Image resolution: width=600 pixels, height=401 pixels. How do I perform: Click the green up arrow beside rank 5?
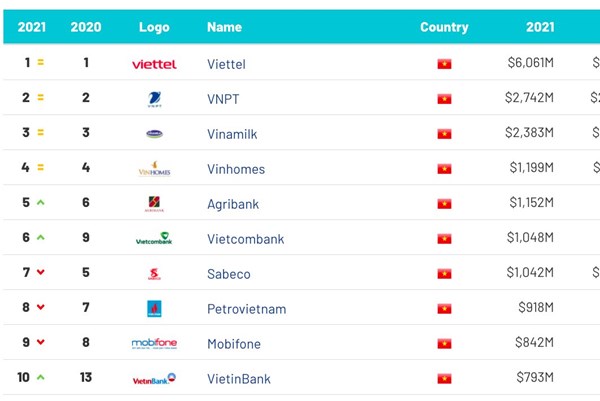41,203
